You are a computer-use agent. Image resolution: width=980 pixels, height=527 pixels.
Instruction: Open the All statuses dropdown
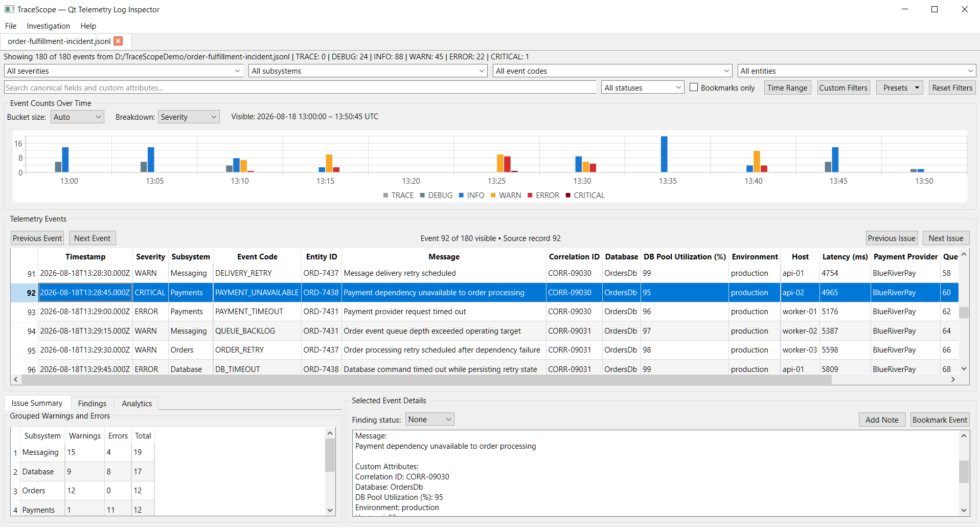(643, 87)
